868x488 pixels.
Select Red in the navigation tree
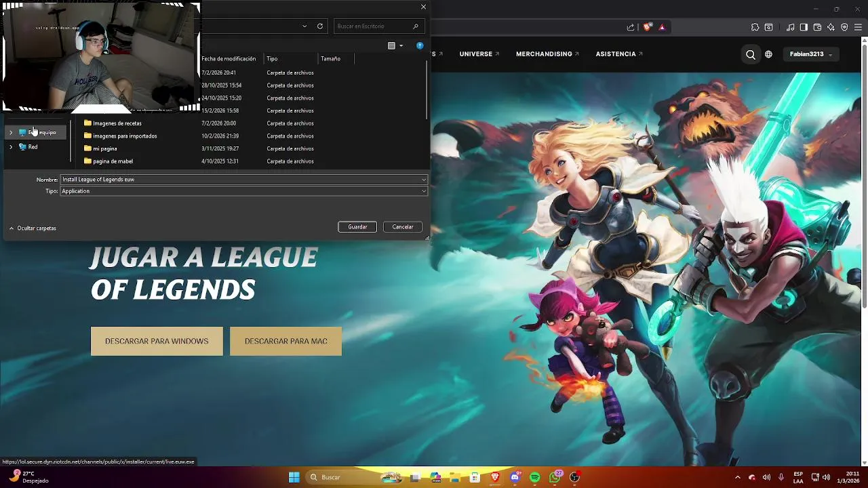28,146
